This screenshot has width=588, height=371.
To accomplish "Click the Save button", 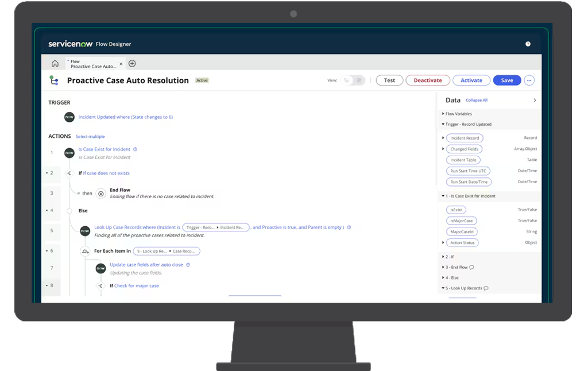I will click(507, 80).
